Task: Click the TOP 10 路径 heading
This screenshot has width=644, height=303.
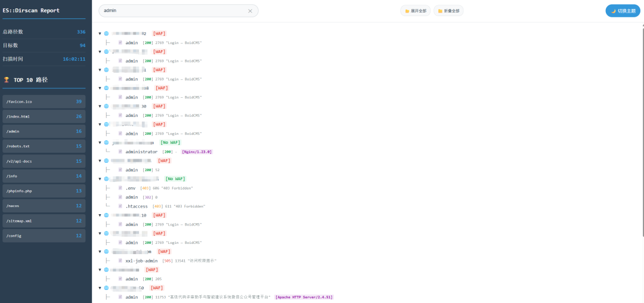Action: click(x=31, y=80)
